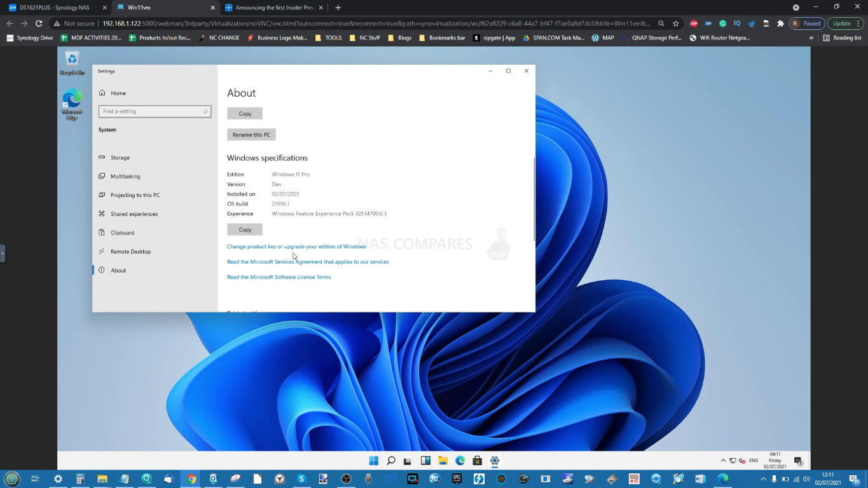The width and height of the screenshot is (868, 488).
Task: Select Multitasking in Settings sidebar
Action: click(x=125, y=176)
